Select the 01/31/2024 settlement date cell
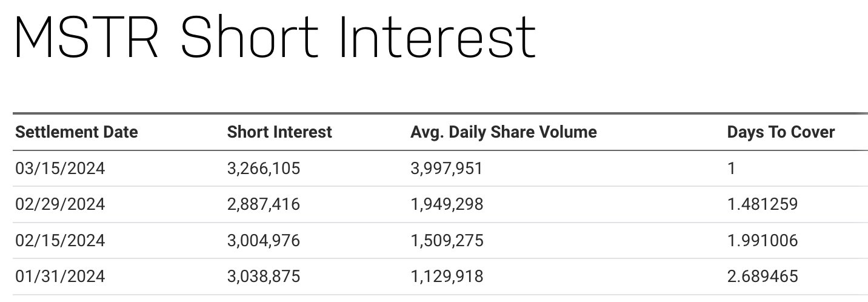Screen dimensions: 868x302 (x=60, y=277)
